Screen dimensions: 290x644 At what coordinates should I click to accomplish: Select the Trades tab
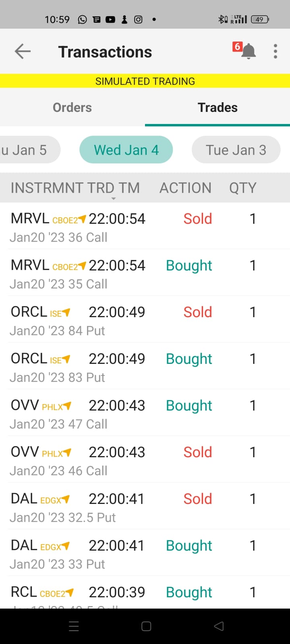pos(217,107)
